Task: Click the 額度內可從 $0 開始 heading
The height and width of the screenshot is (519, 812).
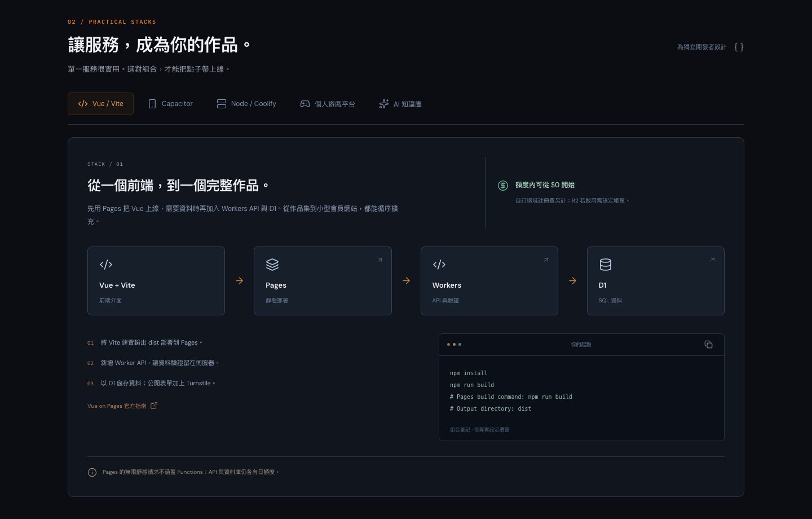Action: click(545, 185)
